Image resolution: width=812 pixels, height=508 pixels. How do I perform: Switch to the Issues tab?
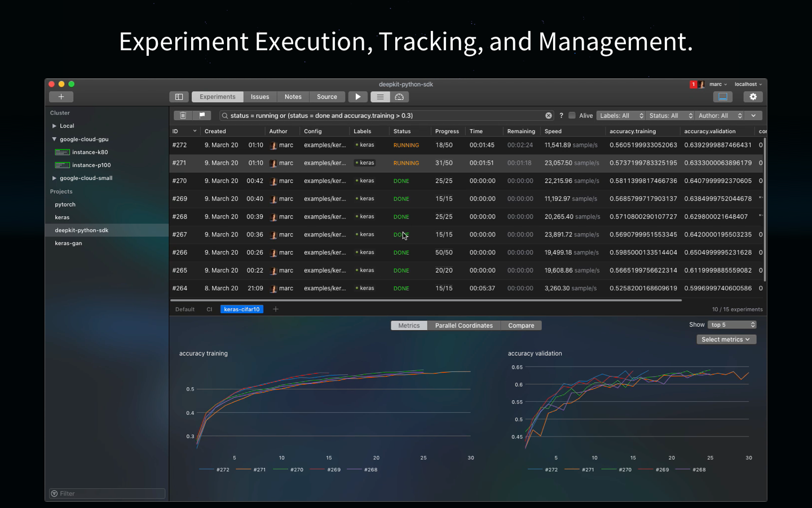point(260,97)
